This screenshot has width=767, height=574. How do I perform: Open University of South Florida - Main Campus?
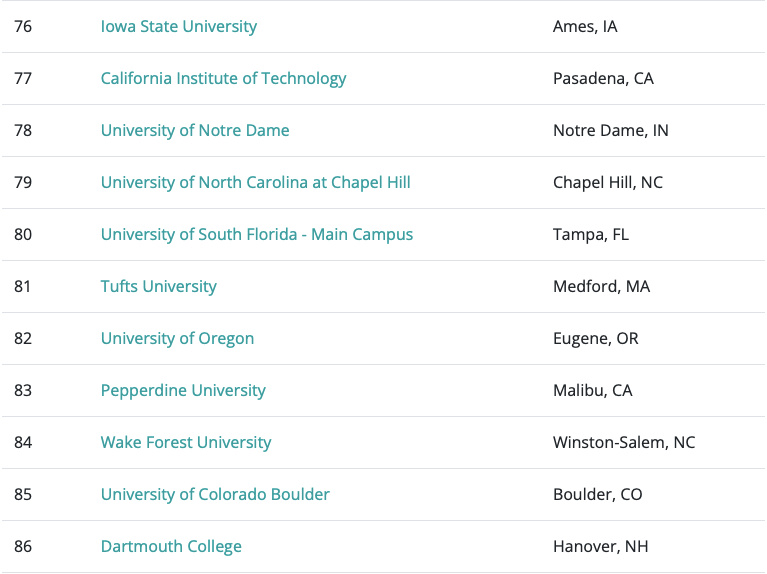256,235
